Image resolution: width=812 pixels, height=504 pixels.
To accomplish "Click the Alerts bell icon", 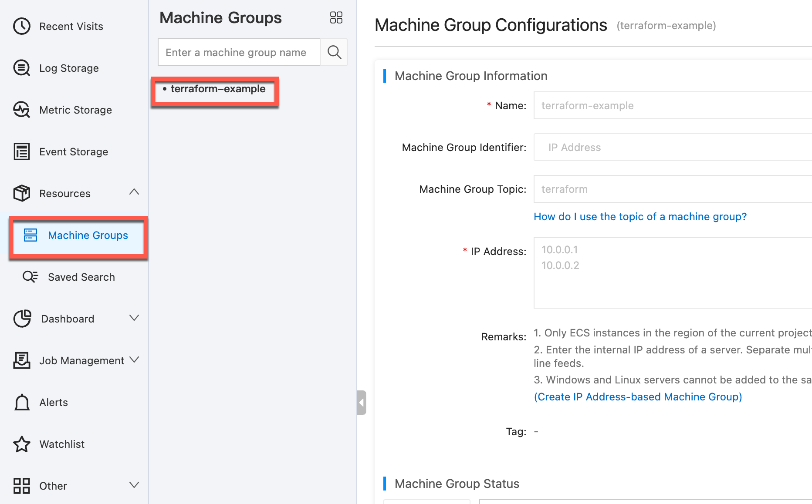I will coord(22,402).
